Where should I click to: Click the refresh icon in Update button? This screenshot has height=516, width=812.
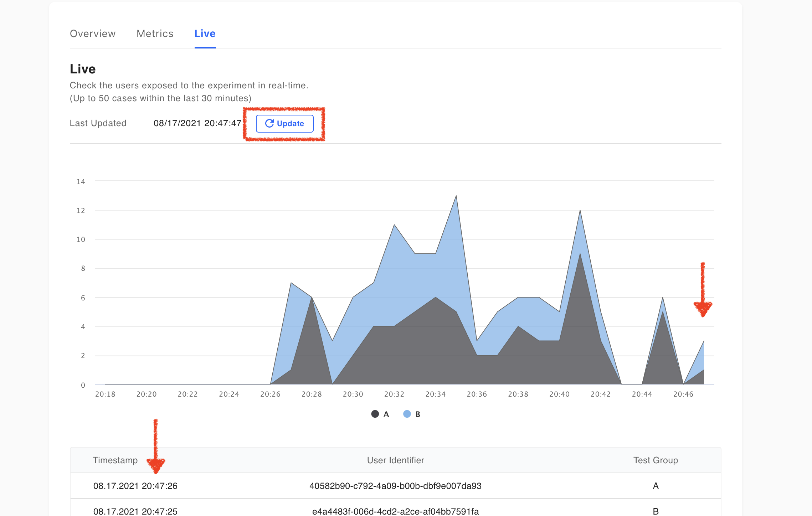click(269, 123)
